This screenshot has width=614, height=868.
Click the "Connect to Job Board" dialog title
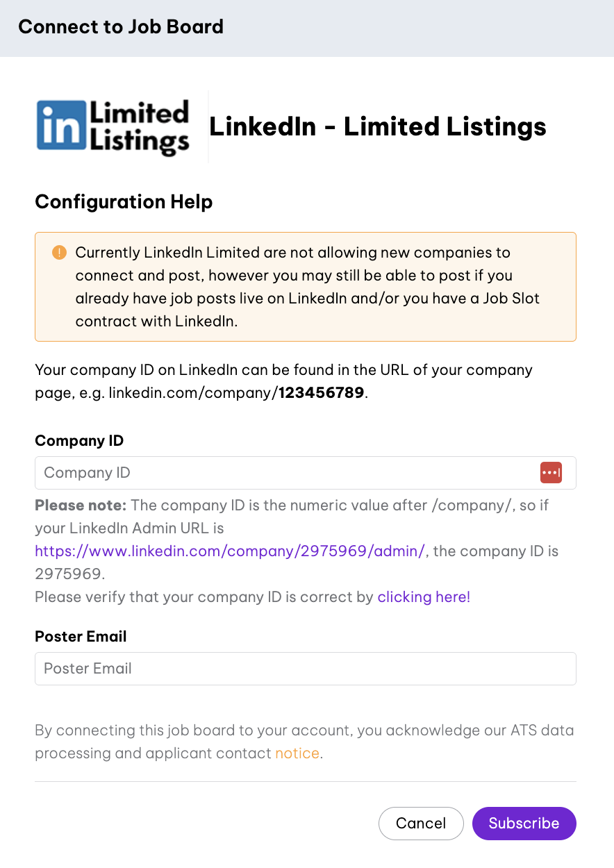tap(121, 27)
